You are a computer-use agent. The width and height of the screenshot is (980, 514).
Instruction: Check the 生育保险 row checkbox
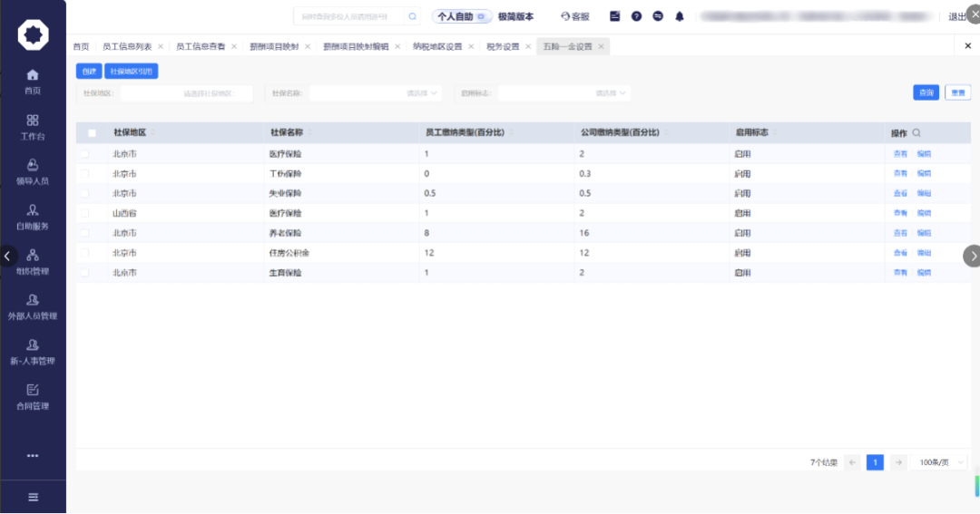85,273
